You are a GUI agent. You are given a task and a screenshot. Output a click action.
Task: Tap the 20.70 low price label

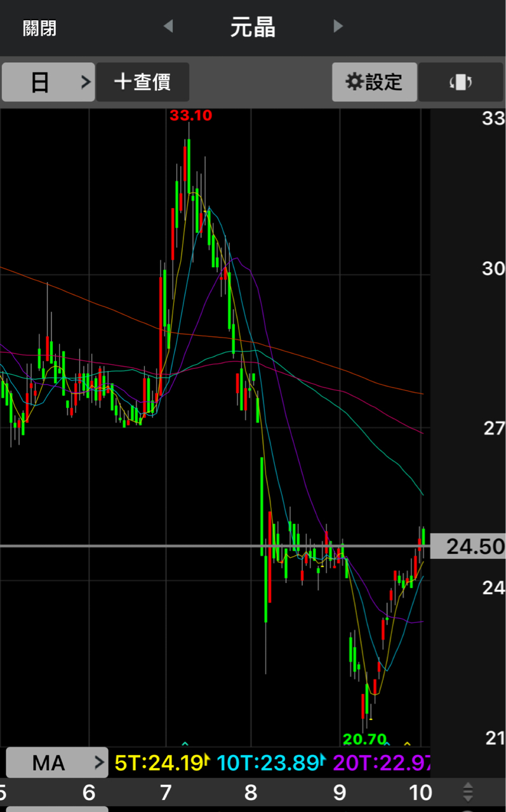click(364, 739)
